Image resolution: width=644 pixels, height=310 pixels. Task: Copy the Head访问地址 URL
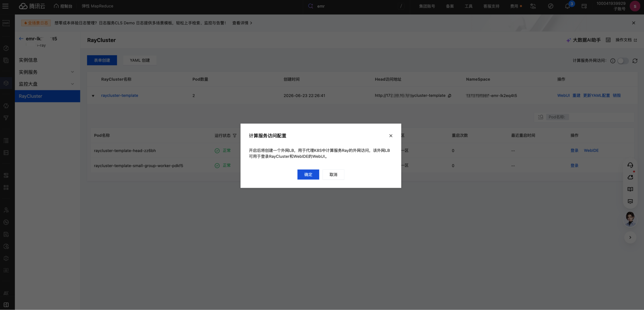tap(449, 96)
